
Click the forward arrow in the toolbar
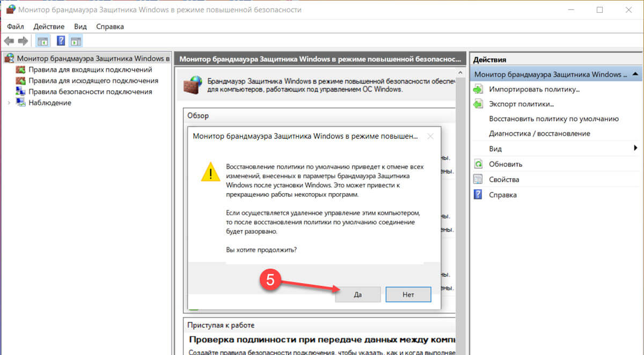(x=23, y=41)
